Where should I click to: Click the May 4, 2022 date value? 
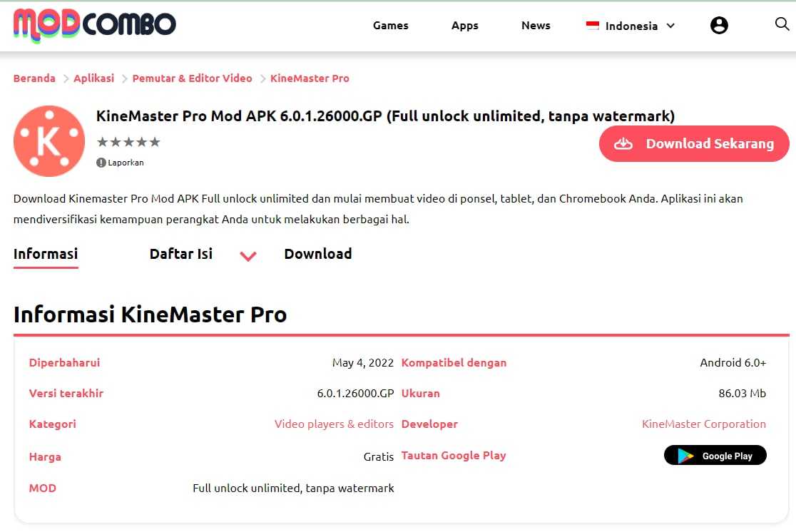coord(363,362)
